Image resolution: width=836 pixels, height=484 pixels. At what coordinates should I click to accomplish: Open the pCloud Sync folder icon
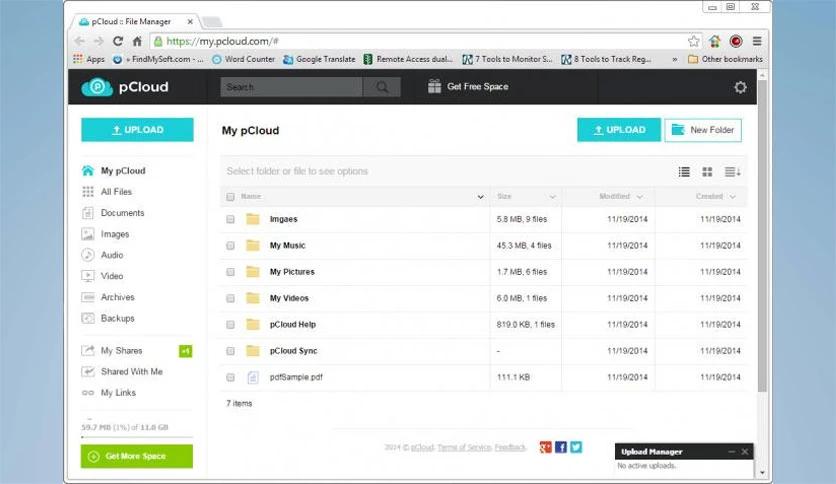[253, 351]
